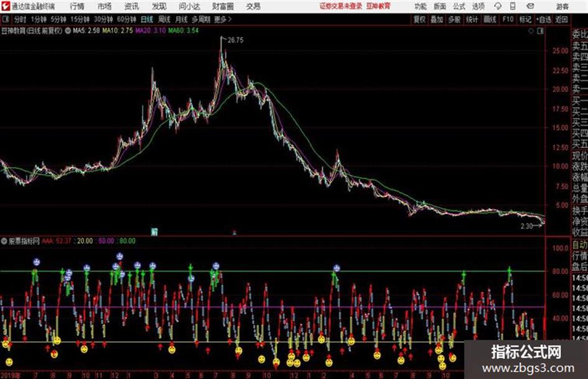Select the 1分钟 period tab
588x379 pixels.
coord(39,19)
